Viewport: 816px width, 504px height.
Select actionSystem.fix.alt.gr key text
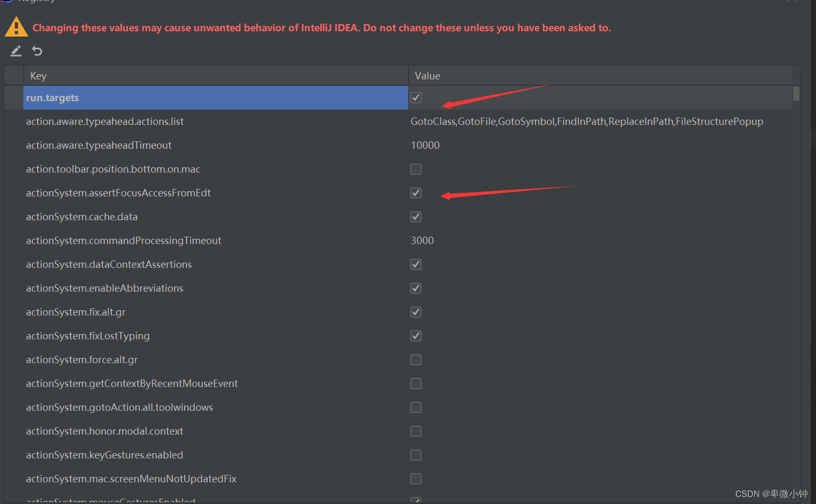[76, 312]
